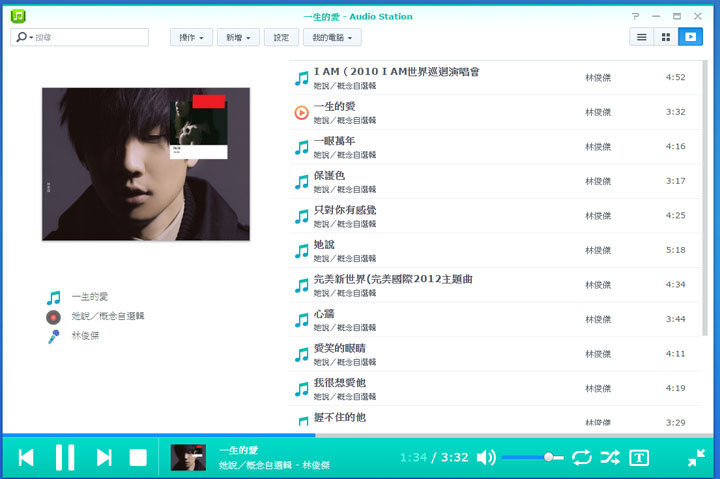Switch to grid thumbnail view
The height and width of the screenshot is (479, 720).
[666, 37]
